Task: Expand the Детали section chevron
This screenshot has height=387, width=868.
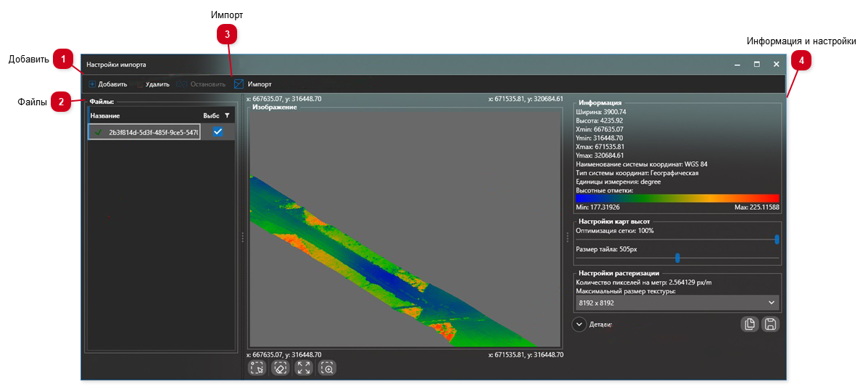Action: point(579,324)
